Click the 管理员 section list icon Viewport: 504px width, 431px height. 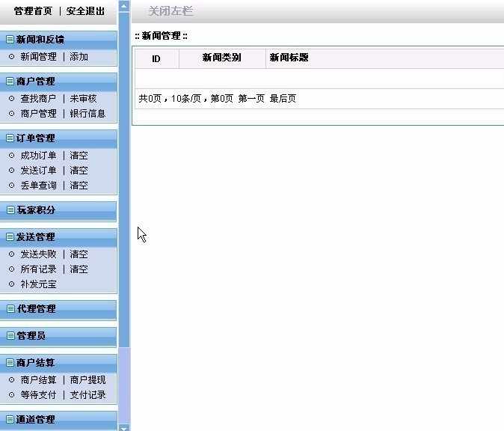(x=10, y=336)
